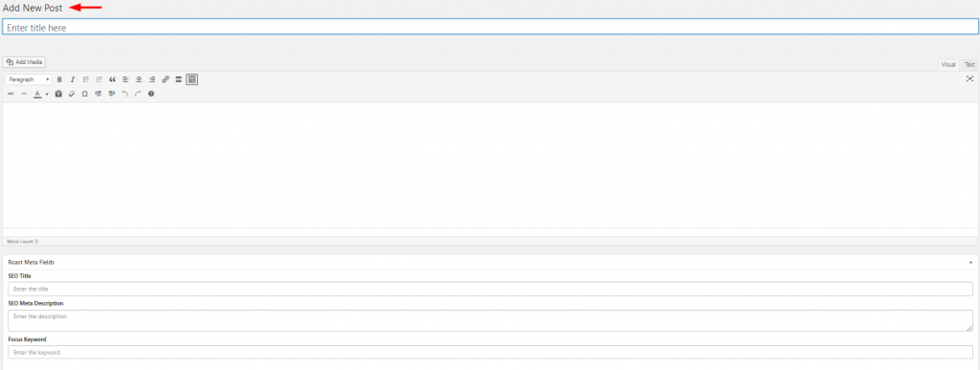Screen dimensions: 980x370
Task: Click the Add Media button
Action: [24, 62]
